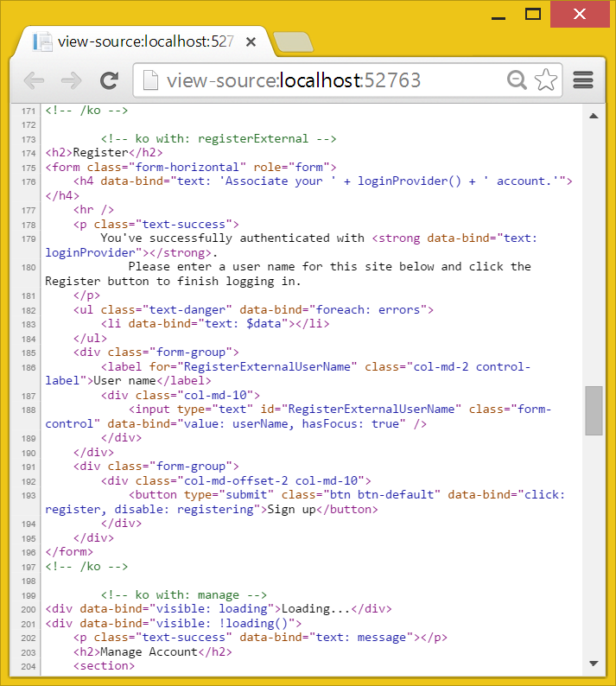The height and width of the screenshot is (686, 616).
Task: Click the "</p>" tag on line 181
Action: click(x=86, y=295)
